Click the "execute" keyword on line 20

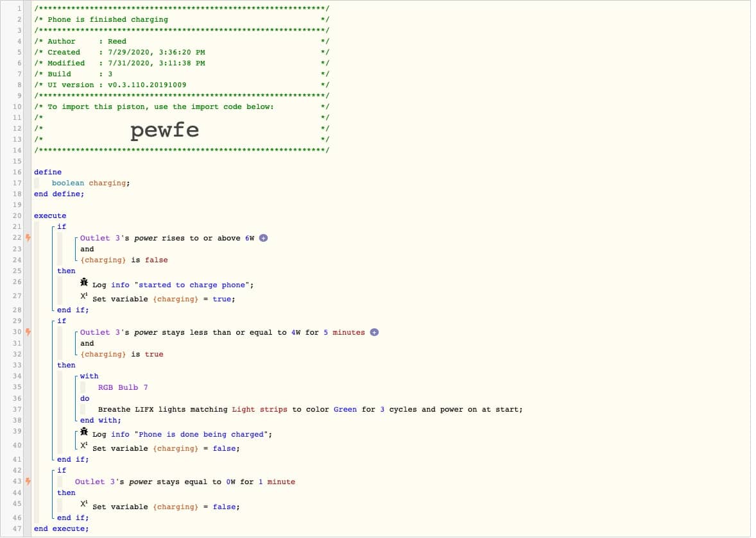pos(50,216)
